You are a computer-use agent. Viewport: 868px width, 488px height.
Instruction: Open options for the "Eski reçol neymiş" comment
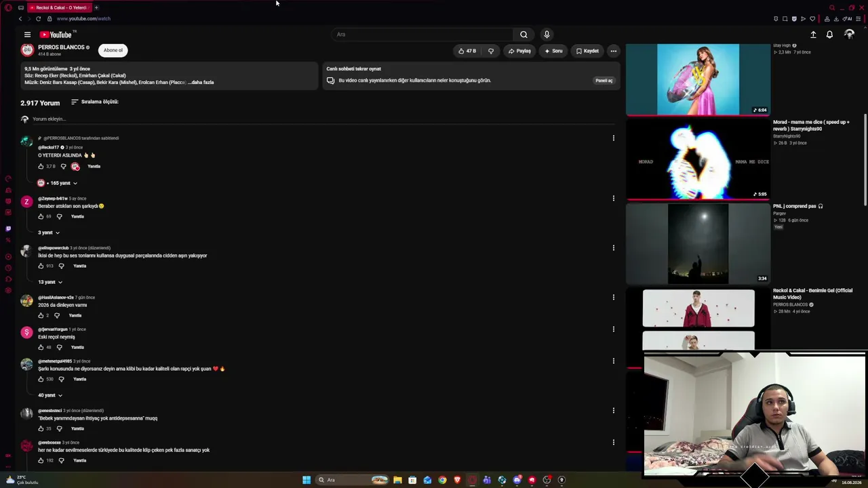(614, 329)
